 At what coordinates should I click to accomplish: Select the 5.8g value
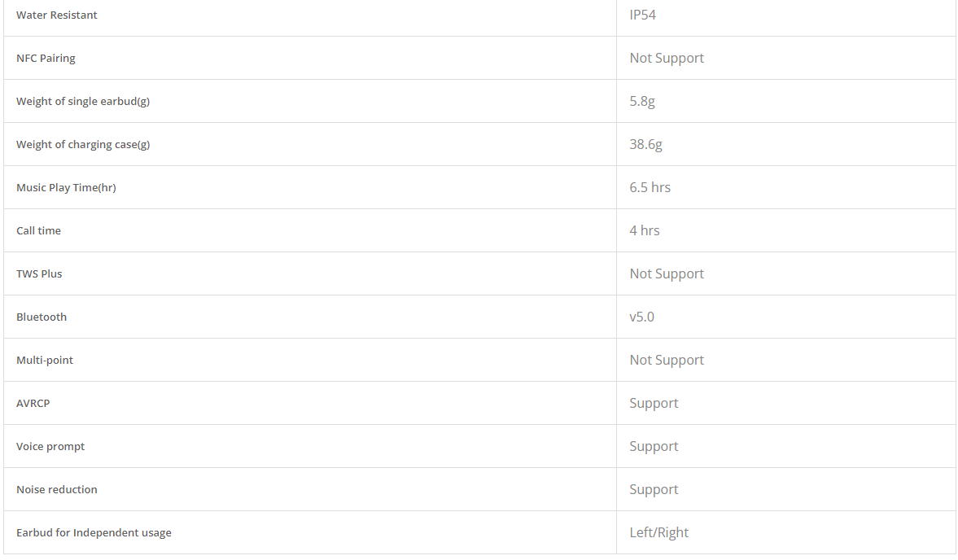[642, 102]
